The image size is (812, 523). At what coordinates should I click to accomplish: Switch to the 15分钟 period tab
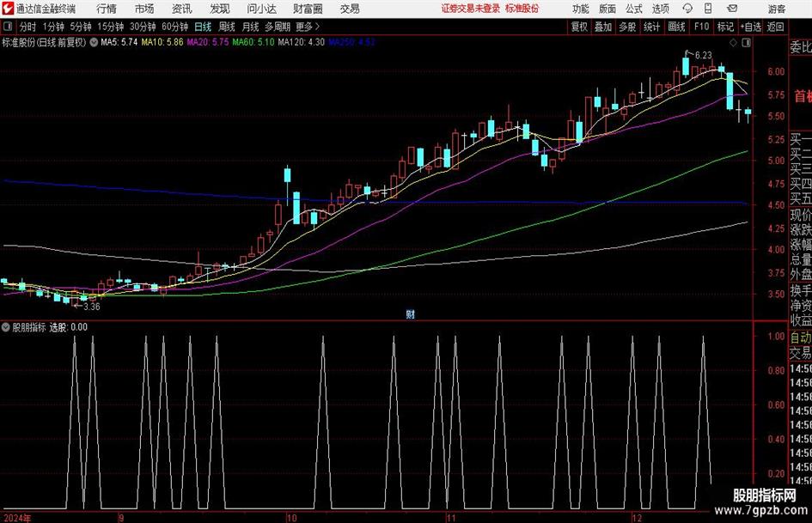click(x=111, y=27)
